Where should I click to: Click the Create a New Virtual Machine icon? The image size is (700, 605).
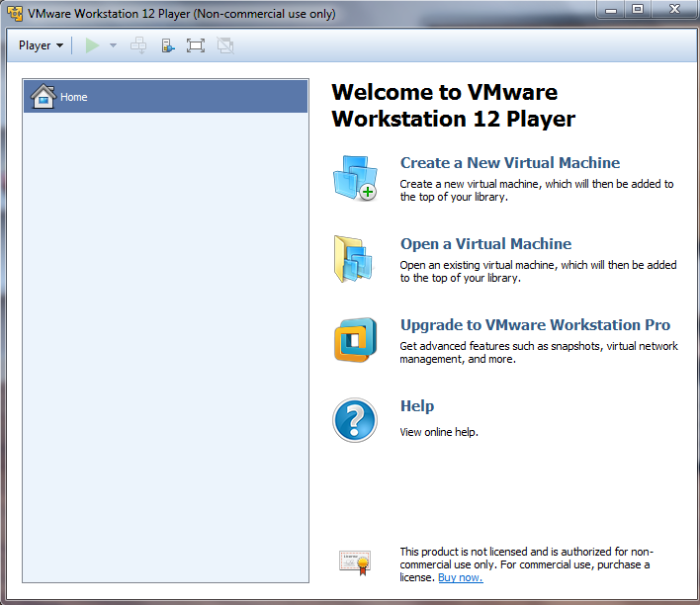[x=355, y=178]
